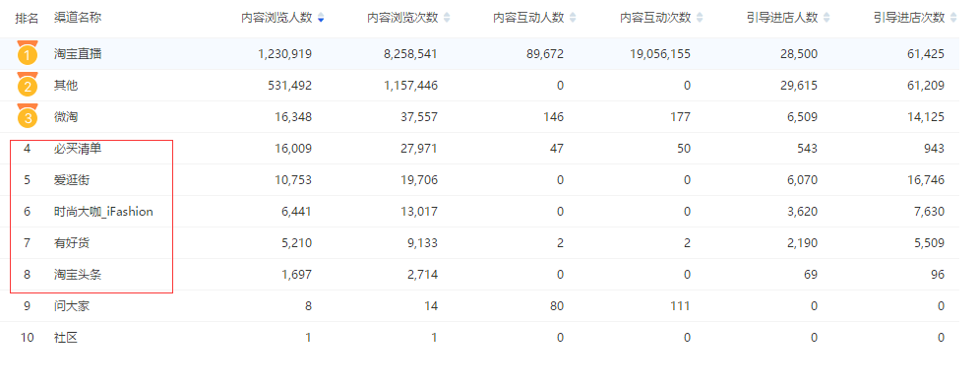Screen dimensions: 980x388
Task: Click the 内容浏览次数 header label
Action: [402, 18]
